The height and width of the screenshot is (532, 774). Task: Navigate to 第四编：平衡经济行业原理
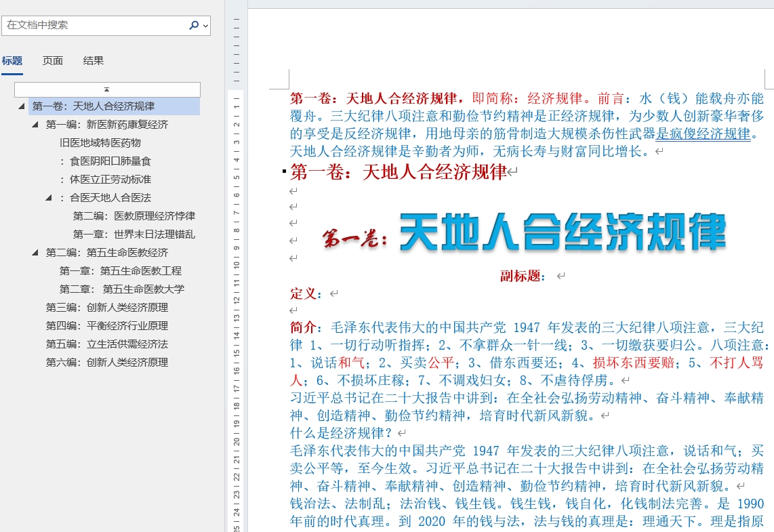[107, 326]
